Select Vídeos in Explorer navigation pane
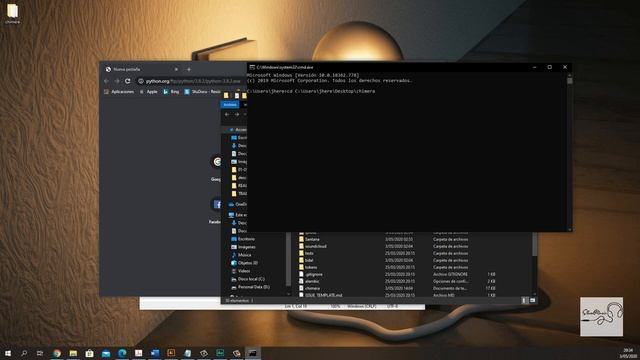The image size is (640, 360). click(241, 271)
